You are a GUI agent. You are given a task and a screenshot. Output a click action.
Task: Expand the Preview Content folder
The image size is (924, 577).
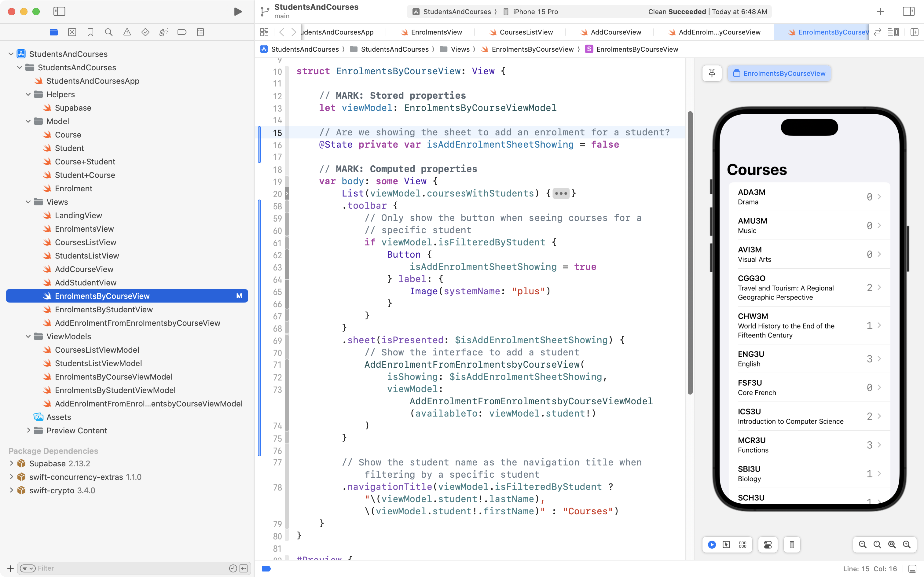(29, 431)
